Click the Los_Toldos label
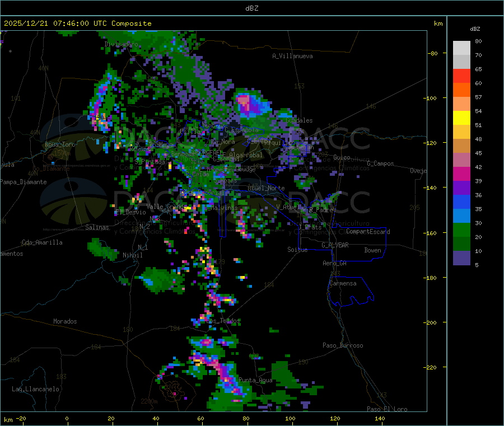This screenshot has height=426, width=504. (x=224, y=321)
